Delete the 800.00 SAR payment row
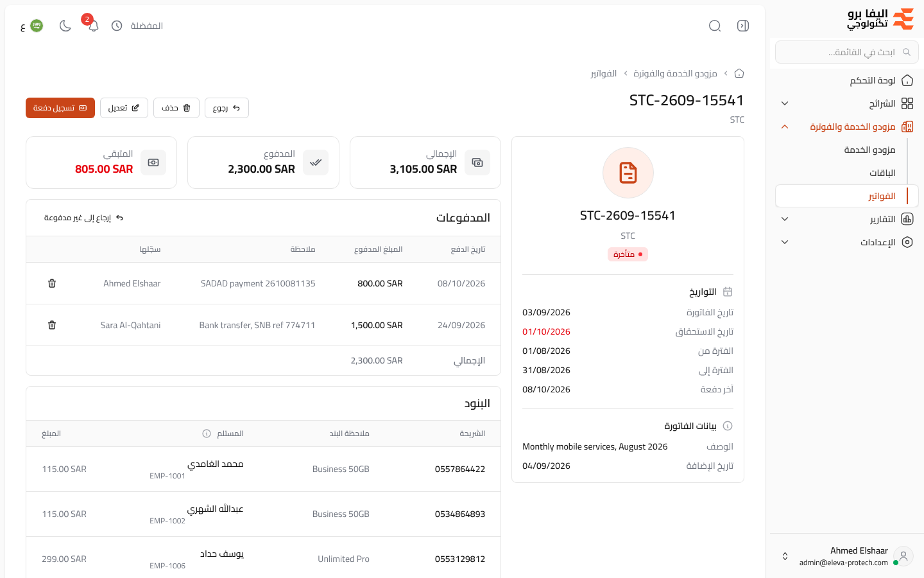 point(52,283)
